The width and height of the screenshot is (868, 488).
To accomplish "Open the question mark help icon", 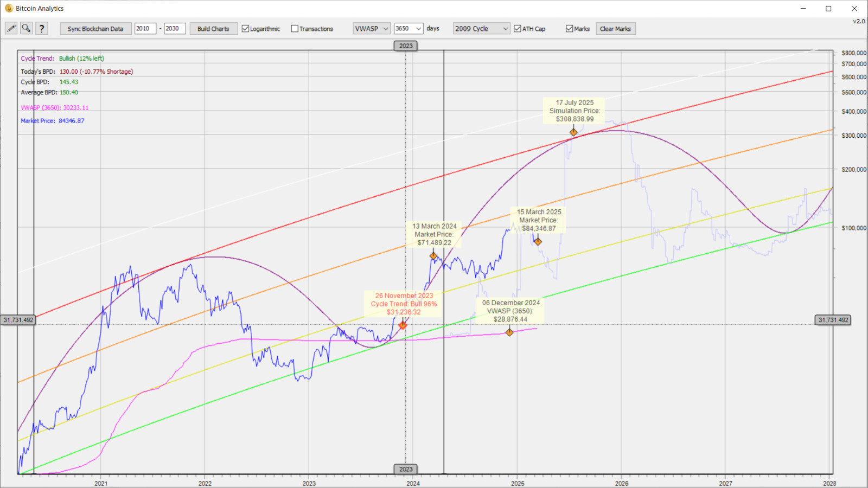I will [x=41, y=29].
